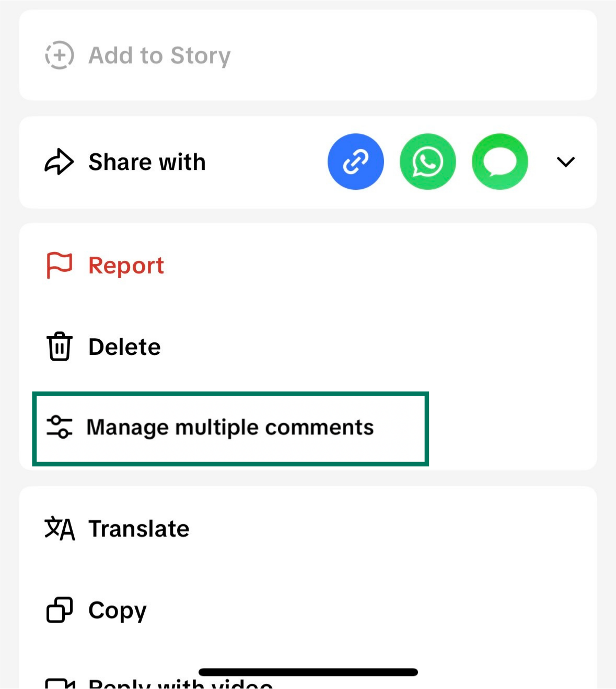Tap the Reply with video camera icon
The height and width of the screenshot is (689, 616).
tap(59, 682)
